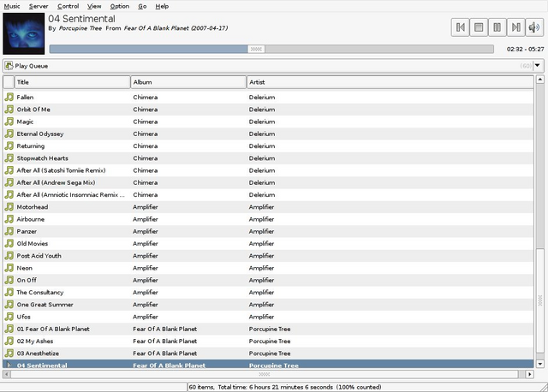Viewport: 548px width, 392px height.
Task: Click Porcupine Tree artist cell in 02 My Ashes row
Action: (x=270, y=342)
